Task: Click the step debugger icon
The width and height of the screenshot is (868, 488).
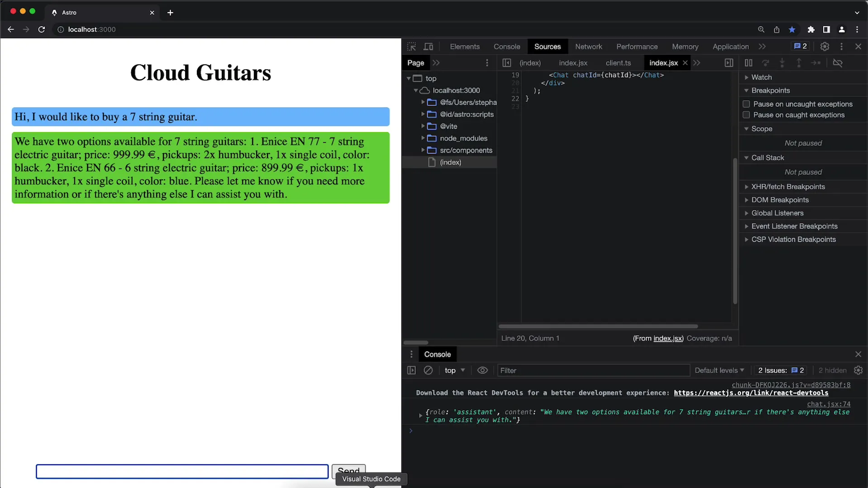Action: pyautogui.click(x=816, y=63)
